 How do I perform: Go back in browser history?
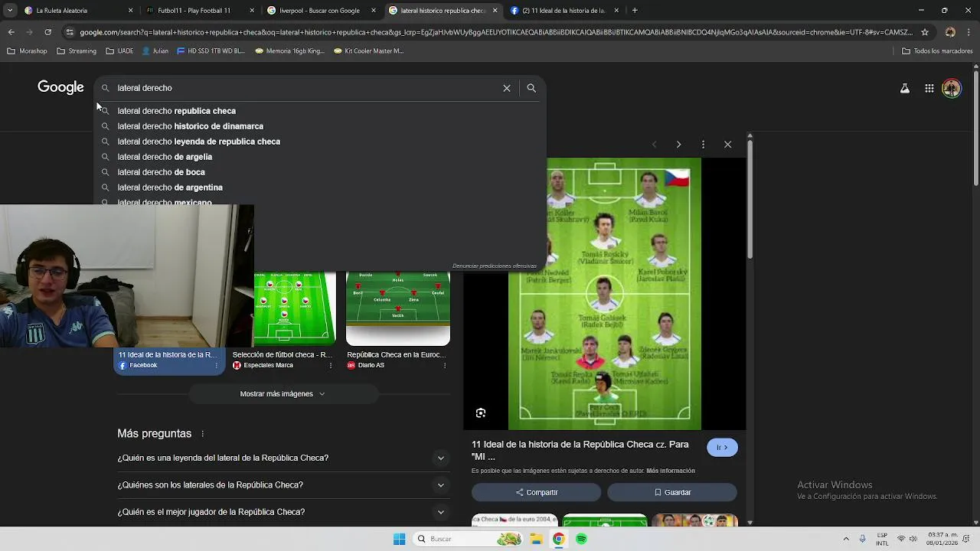(11, 32)
